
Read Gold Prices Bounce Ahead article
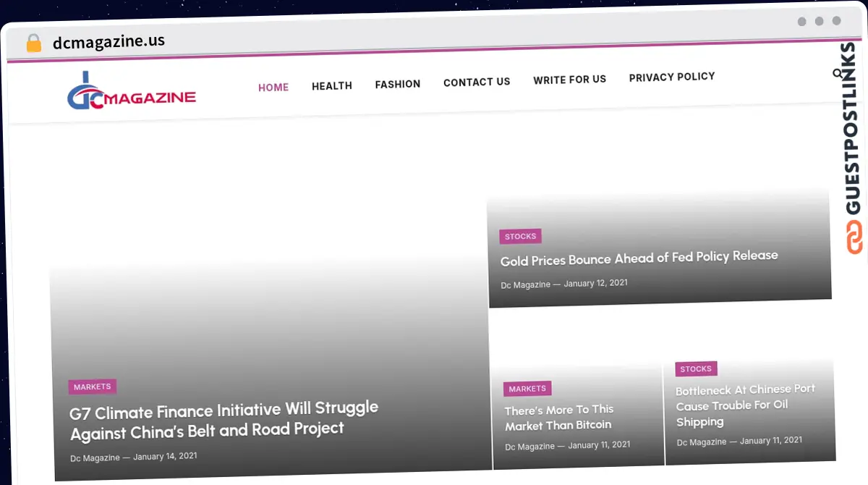(639, 258)
